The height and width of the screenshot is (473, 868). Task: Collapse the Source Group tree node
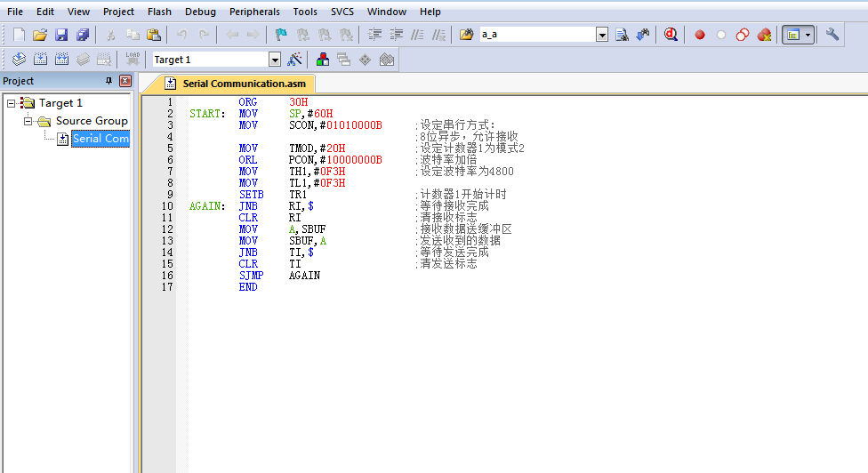[x=28, y=121]
